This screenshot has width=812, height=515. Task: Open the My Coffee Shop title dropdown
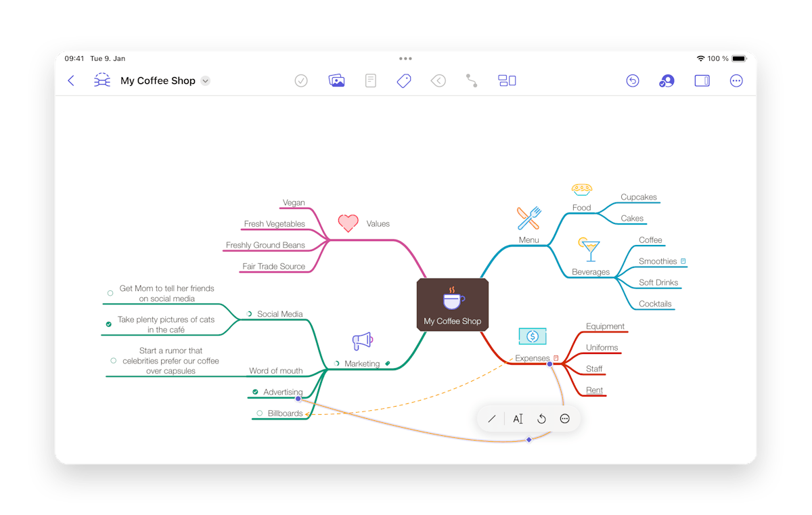coord(205,81)
